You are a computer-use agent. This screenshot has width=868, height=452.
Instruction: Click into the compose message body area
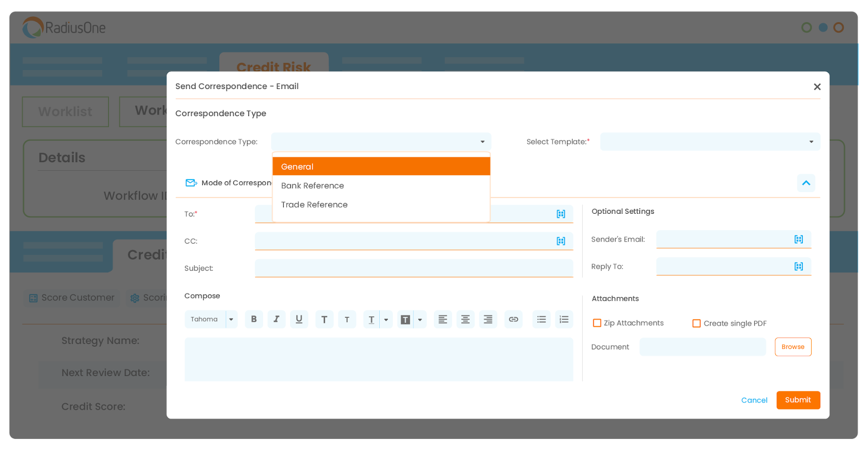pos(379,359)
